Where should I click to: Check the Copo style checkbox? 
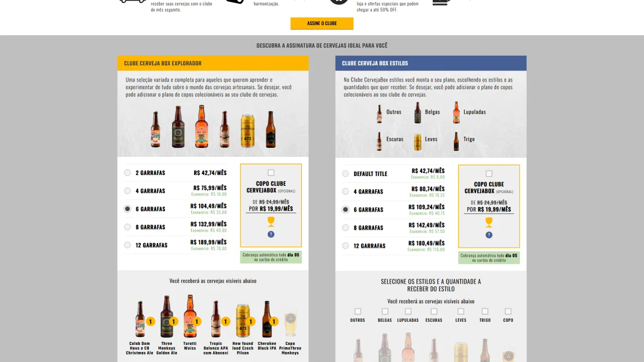point(508,311)
